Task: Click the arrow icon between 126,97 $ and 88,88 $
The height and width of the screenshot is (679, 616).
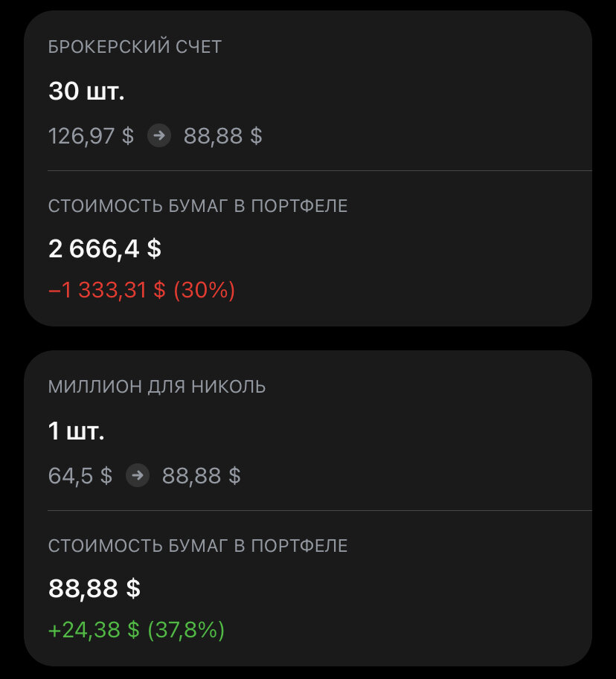Action: pos(159,135)
